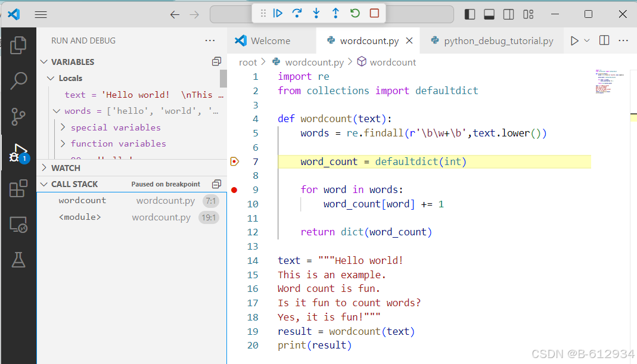Navigate back with the left arrow
Viewport: 637px width, 364px height.
point(175,15)
